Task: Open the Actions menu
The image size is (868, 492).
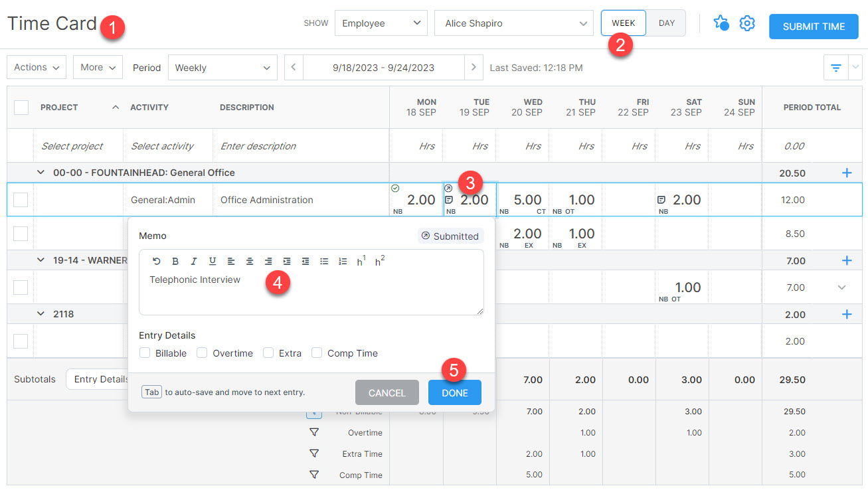Action: tap(36, 67)
